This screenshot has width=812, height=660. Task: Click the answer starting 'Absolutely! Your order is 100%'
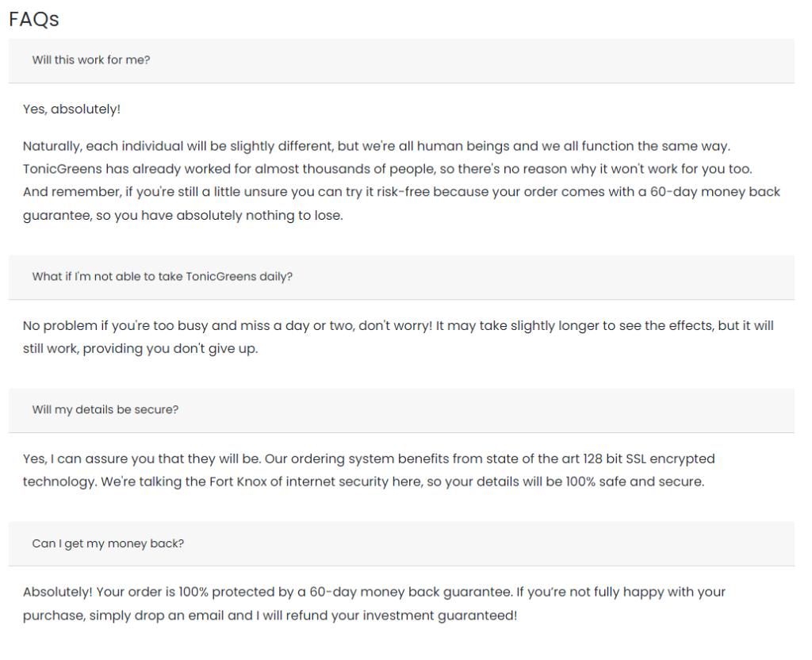click(x=374, y=604)
